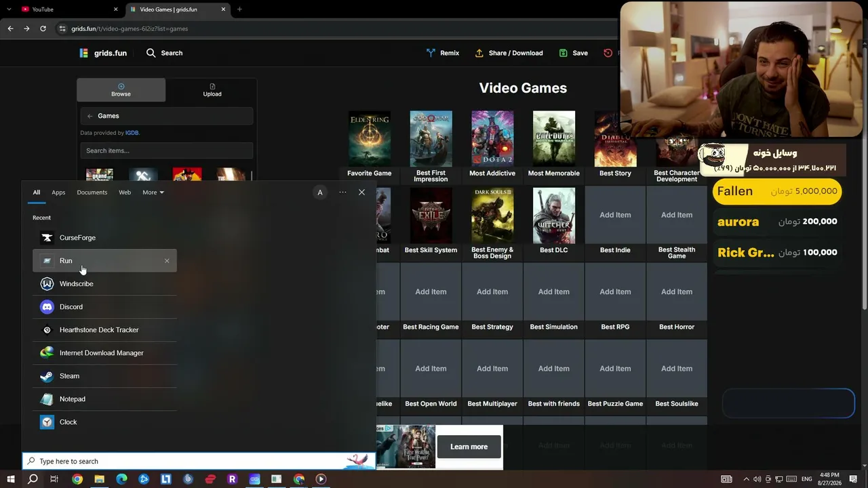The image size is (868, 488).
Task: Open Discord from the Recent list
Action: click(104, 307)
